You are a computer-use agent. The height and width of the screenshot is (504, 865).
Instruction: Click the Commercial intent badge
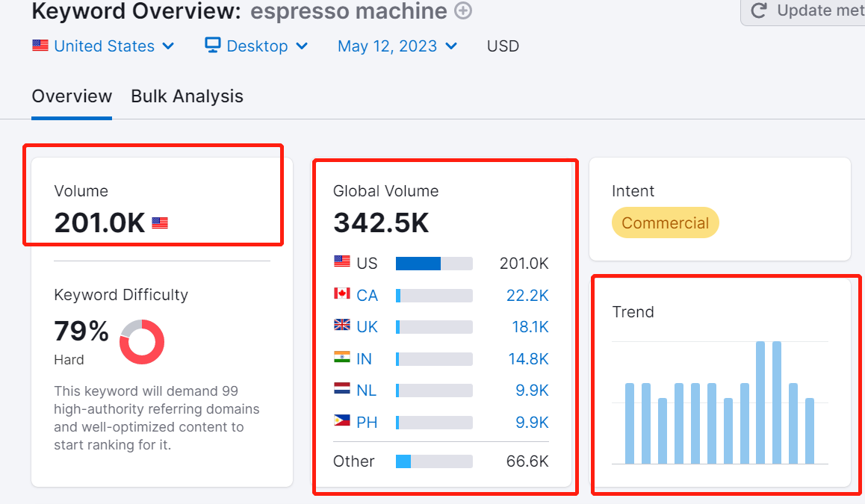point(665,223)
